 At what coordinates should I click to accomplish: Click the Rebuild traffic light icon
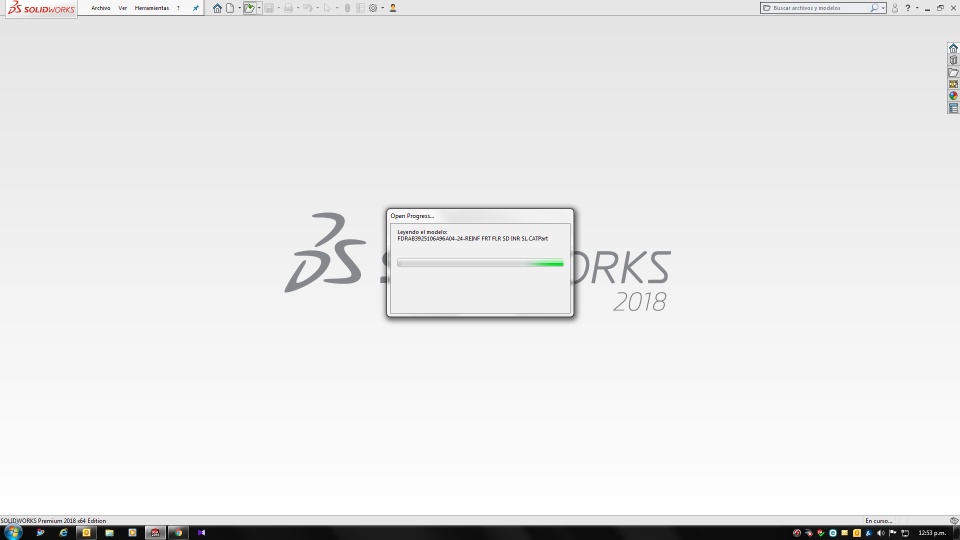coord(347,8)
